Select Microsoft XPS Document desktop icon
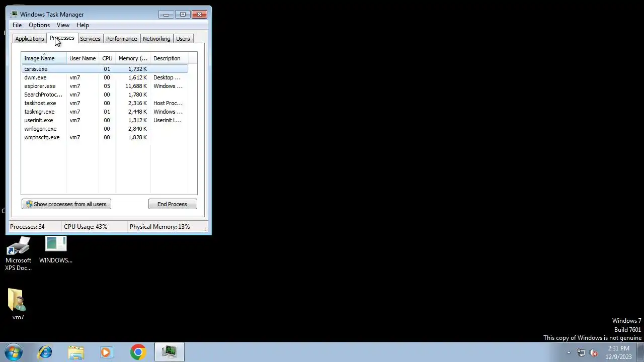The width and height of the screenshot is (644, 362). [18, 254]
